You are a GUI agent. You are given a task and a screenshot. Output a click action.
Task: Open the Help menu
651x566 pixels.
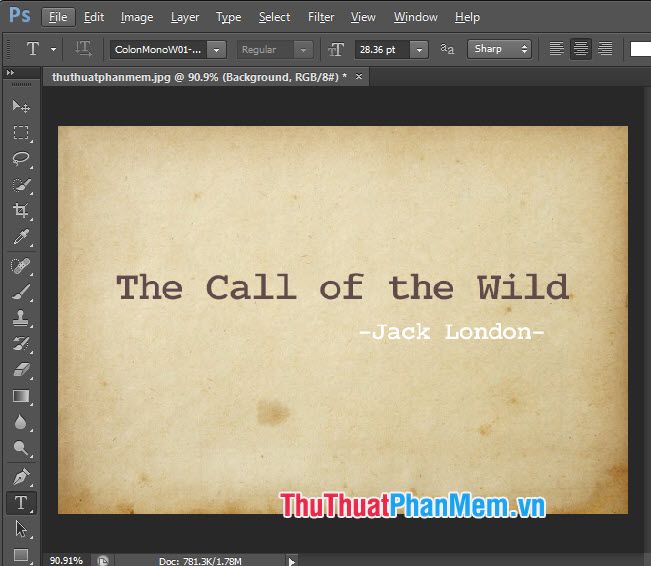pos(467,17)
